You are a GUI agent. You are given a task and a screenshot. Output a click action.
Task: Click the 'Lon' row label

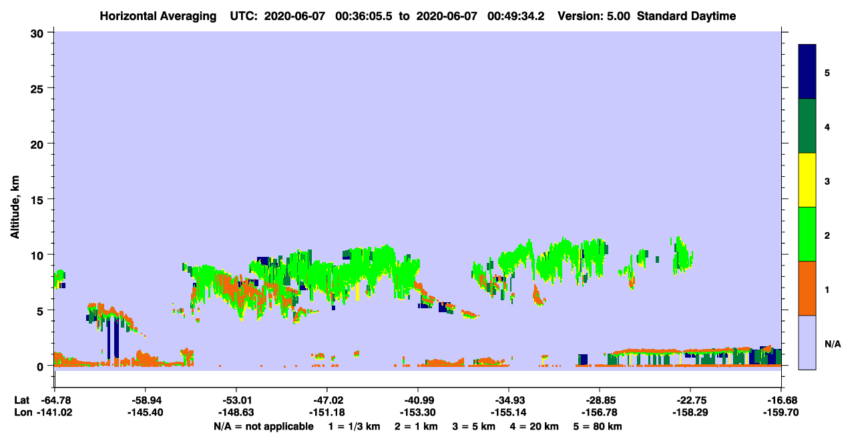[x=22, y=413]
